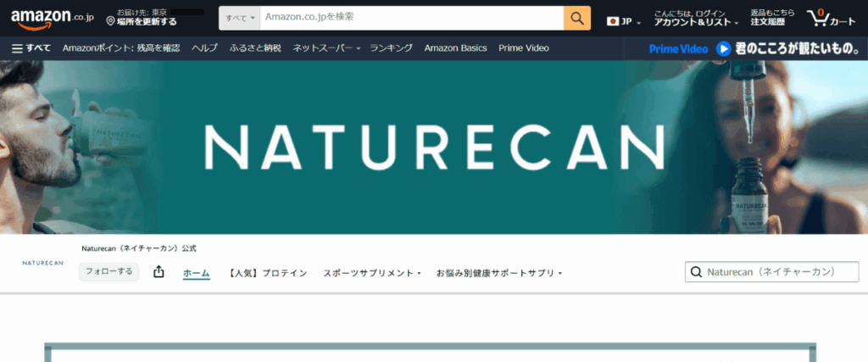Image resolution: width=868 pixels, height=362 pixels.
Task: Click the Amazon.co.jpを検索 search field
Action: [411, 19]
